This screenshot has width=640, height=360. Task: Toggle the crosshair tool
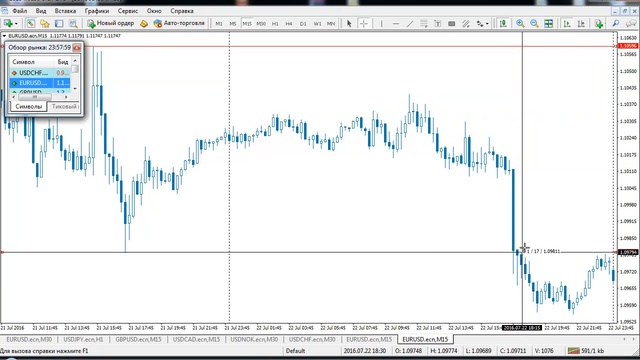(x=364, y=24)
